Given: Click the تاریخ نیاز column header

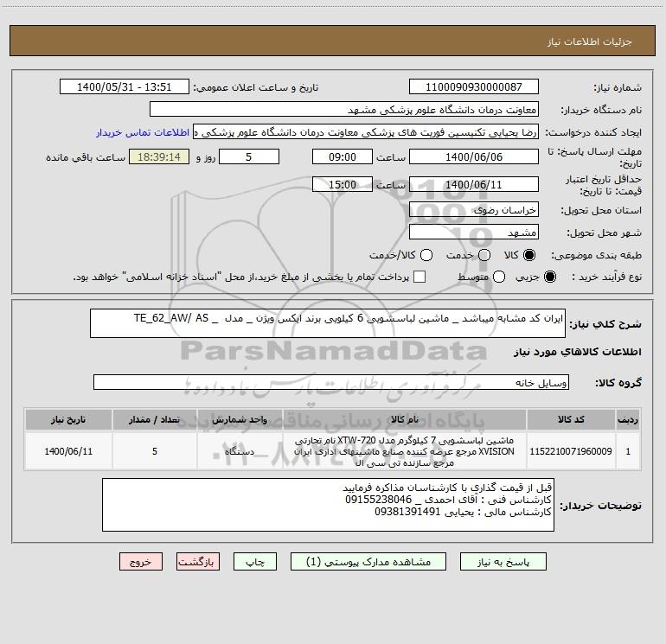Looking at the screenshot, I should [x=68, y=420].
